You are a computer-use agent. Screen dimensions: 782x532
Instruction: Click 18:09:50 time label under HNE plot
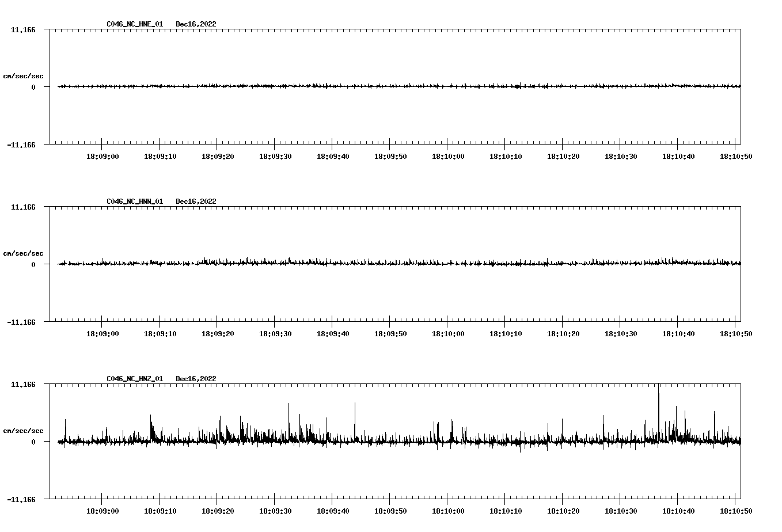tap(390, 156)
